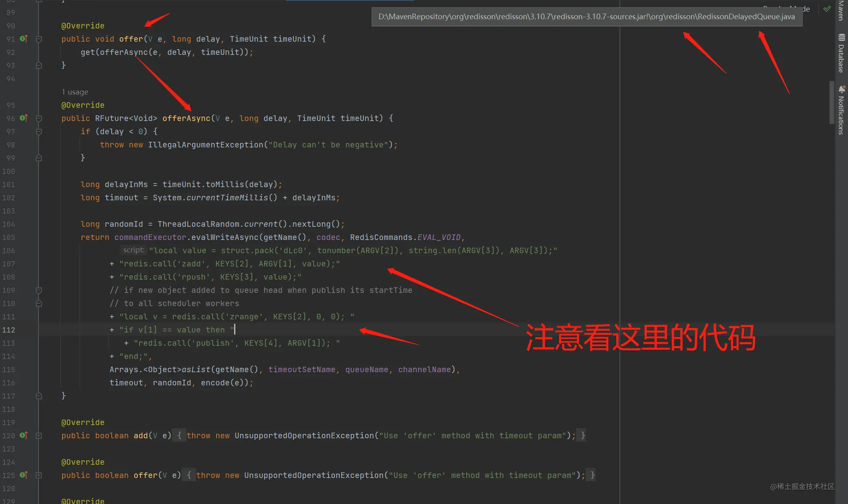Click UnsupportedOperationException on line 125
This screenshot has width=848, height=504.
(314, 475)
